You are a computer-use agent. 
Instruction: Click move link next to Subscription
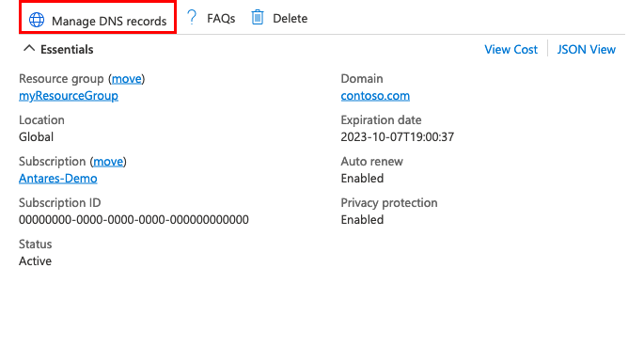108,162
